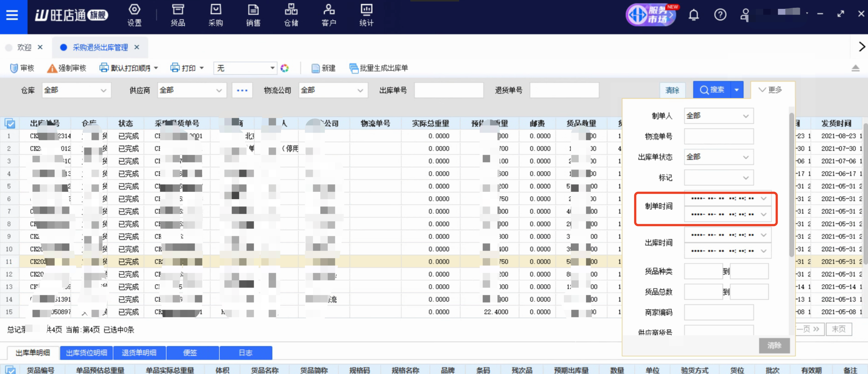Image resolution: width=868 pixels, height=374 pixels.
Task: Collapse the 更多 more filters panel
Action: click(770, 90)
